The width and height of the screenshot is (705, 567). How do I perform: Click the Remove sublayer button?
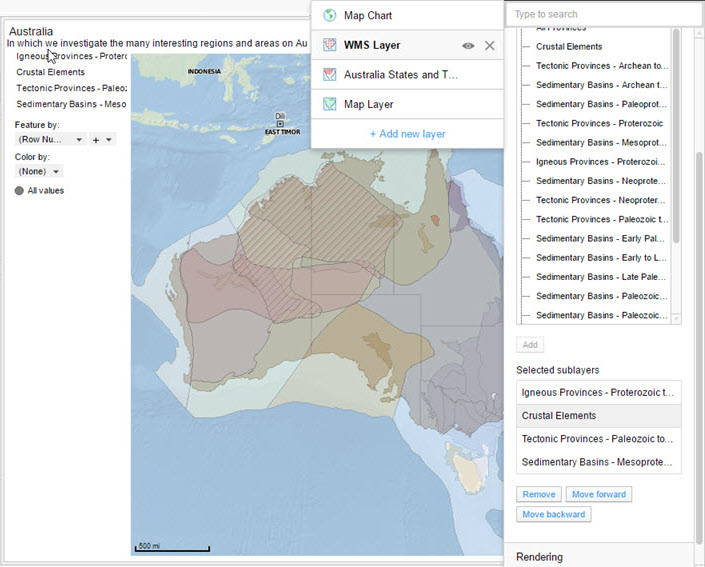[539, 494]
